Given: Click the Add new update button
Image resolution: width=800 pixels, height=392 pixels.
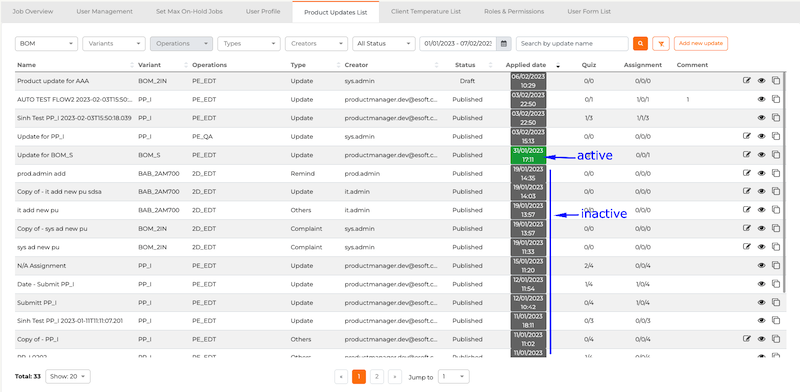Looking at the screenshot, I should click(x=701, y=43).
